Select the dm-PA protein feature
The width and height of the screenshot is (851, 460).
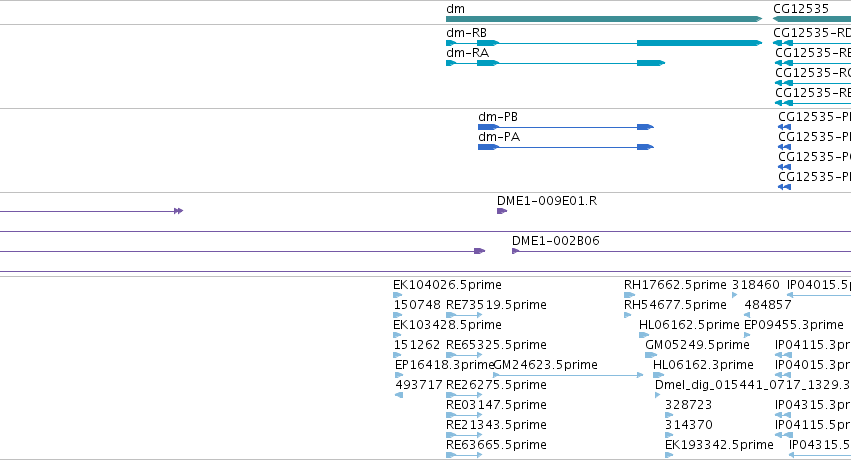(x=566, y=147)
